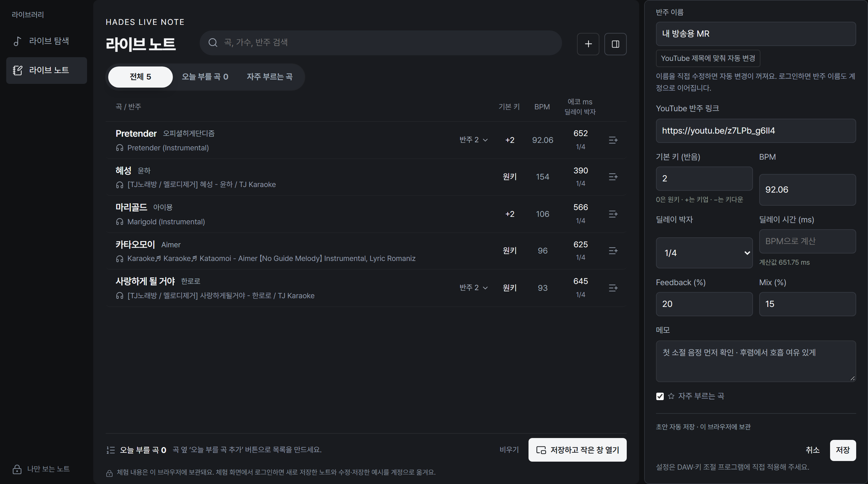Click the 기본 키 (반음) input
This screenshot has width=868, height=484.
(704, 179)
